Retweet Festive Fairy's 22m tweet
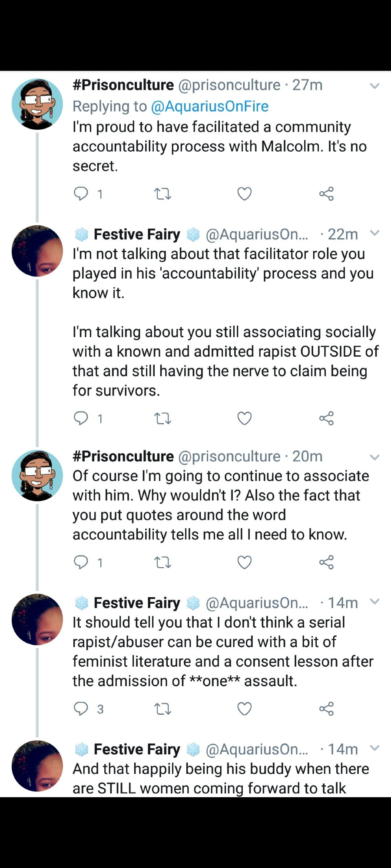 [x=163, y=418]
